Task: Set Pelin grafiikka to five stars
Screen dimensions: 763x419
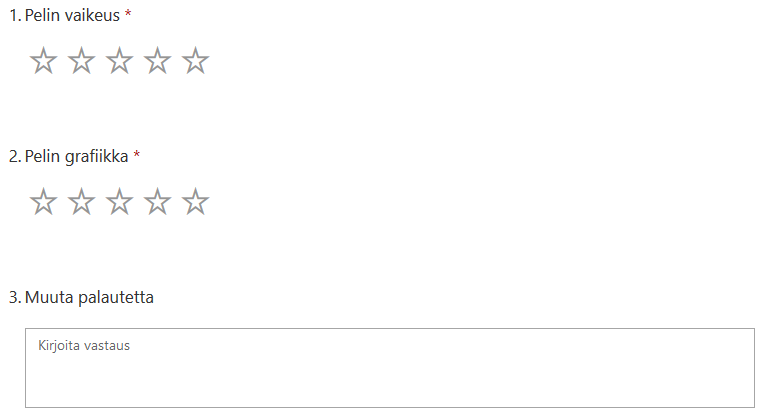Action: pos(196,202)
